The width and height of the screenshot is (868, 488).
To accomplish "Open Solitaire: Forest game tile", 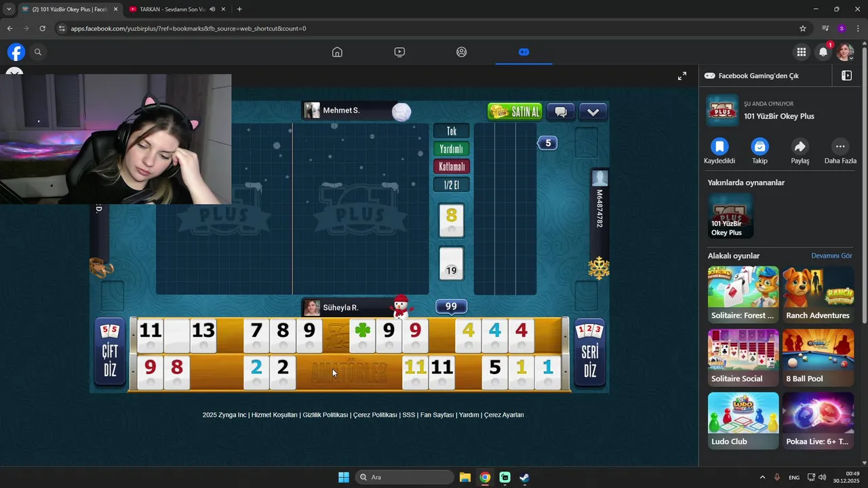I will tap(743, 294).
